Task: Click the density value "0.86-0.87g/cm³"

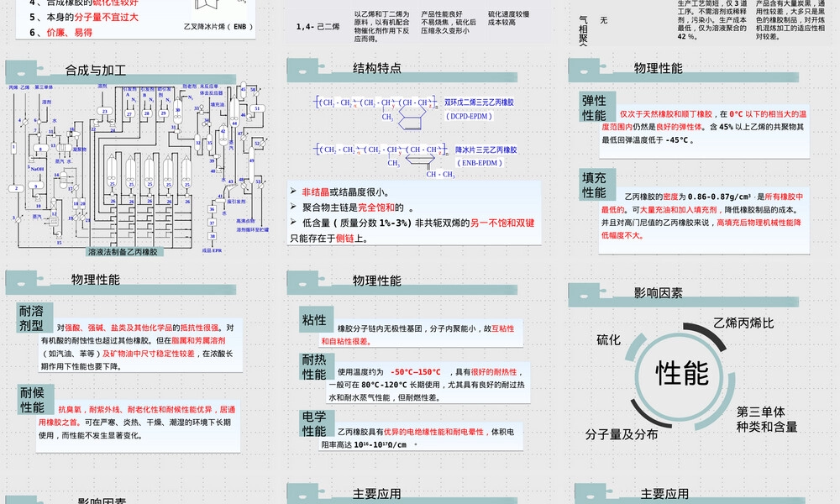Action: coord(719,197)
